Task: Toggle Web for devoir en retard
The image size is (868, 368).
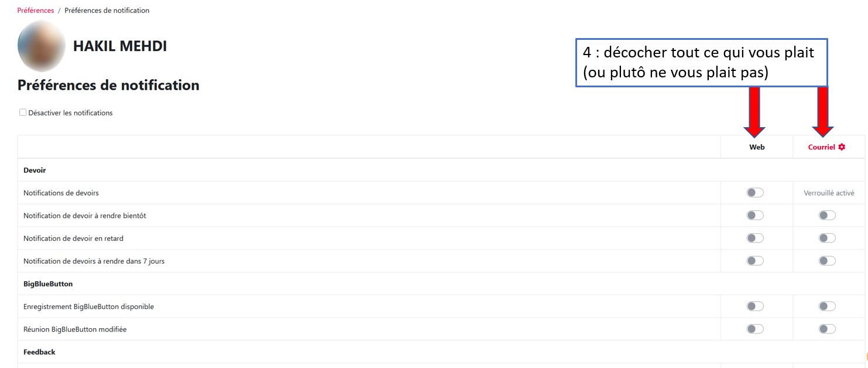Action: [755, 238]
